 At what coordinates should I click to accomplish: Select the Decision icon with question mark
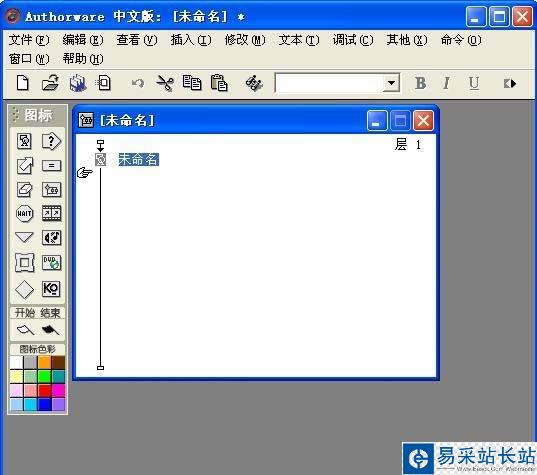pos(51,141)
